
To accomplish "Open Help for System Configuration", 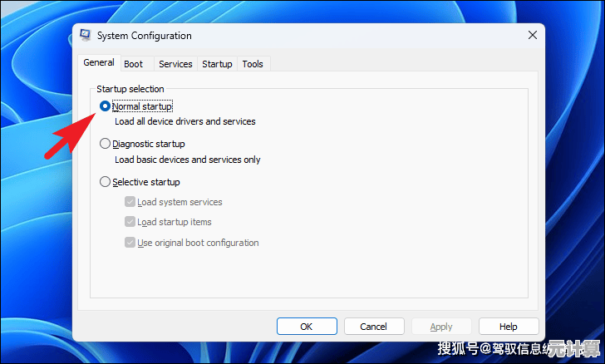I will 509,327.
